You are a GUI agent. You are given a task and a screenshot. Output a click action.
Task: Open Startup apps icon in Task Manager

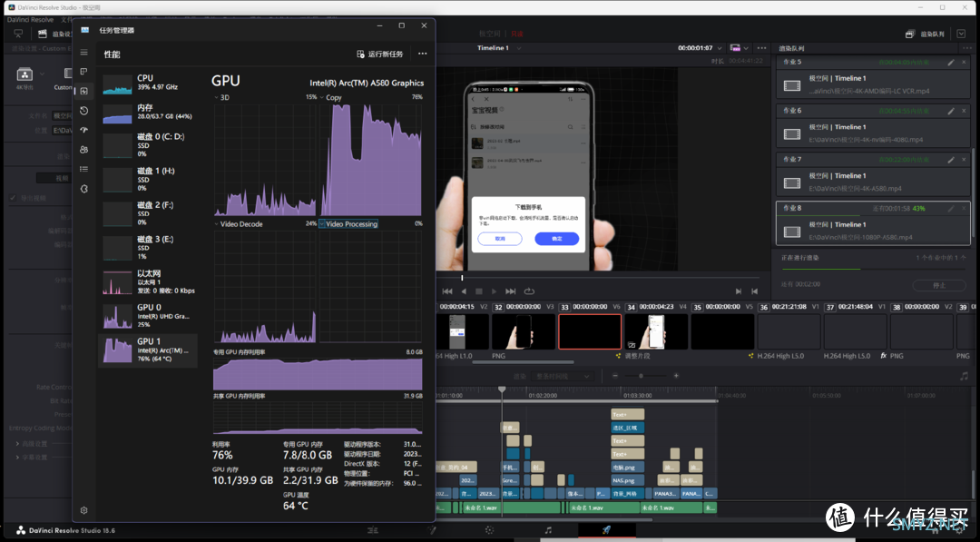[83, 130]
